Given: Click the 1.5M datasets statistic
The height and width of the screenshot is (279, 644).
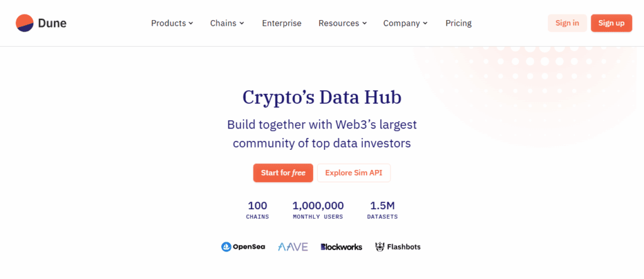Looking at the screenshot, I should (382, 210).
